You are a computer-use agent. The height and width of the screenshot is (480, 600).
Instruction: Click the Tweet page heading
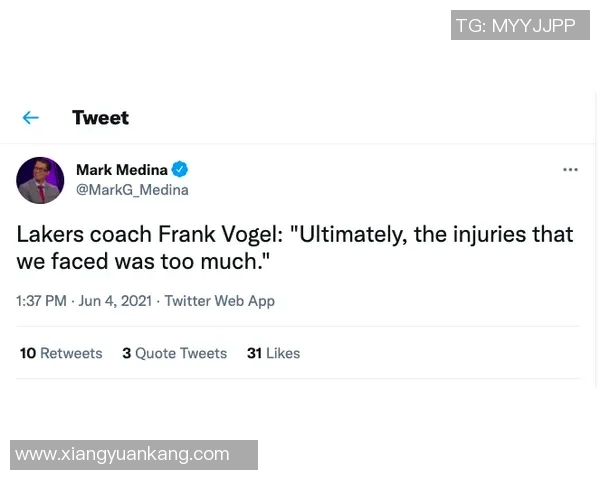tap(100, 118)
